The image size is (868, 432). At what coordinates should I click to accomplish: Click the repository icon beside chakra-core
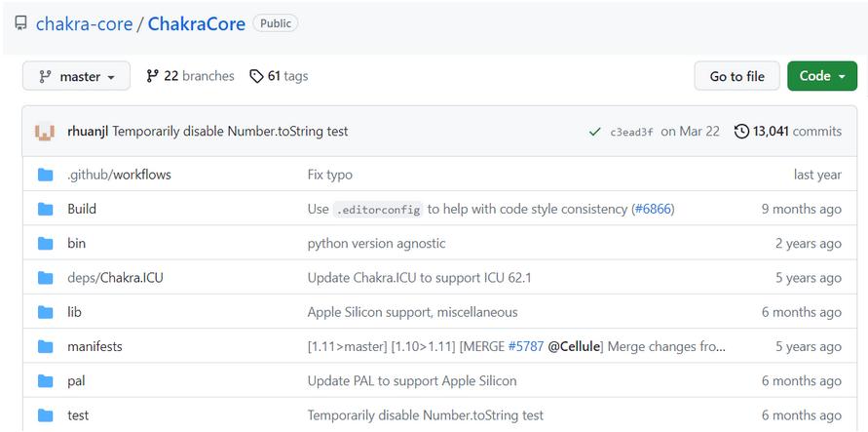20,23
